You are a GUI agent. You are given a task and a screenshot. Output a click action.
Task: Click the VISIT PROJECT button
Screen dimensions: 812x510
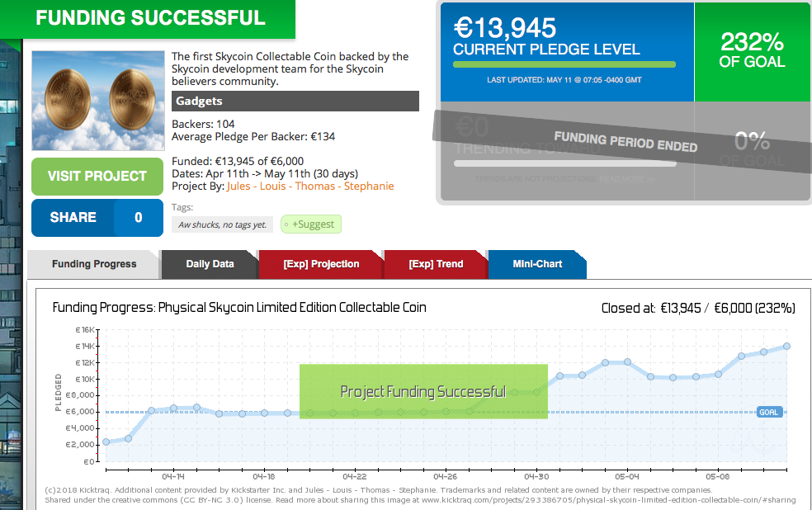pyautogui.click(x=97, y=176)
